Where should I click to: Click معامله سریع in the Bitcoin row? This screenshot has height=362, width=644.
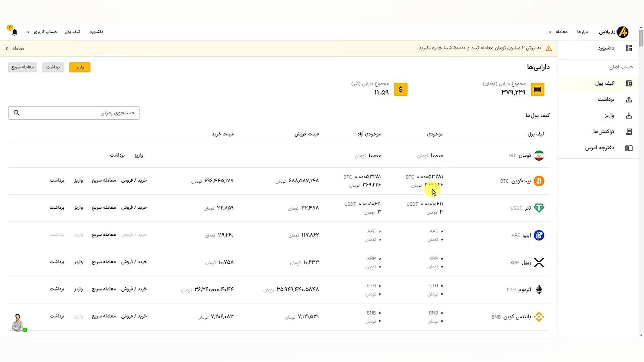point(104,180)
